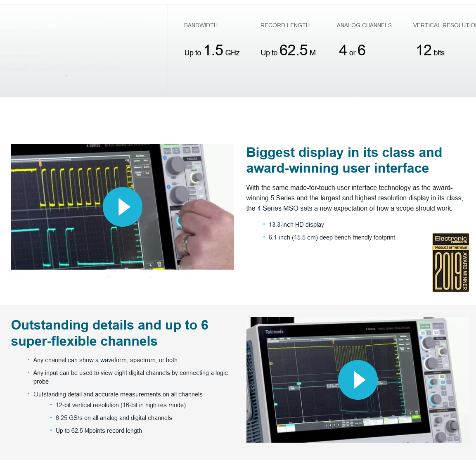Click the ANALOG CHANNELS label

point(364,25)
